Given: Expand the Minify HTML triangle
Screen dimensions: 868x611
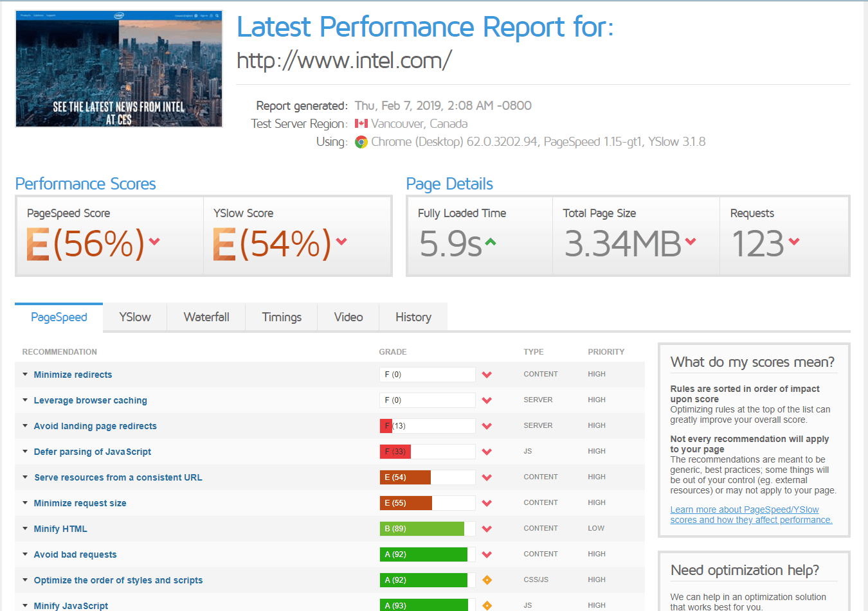Looking at the screenshot, I should [x=25, y=528].
